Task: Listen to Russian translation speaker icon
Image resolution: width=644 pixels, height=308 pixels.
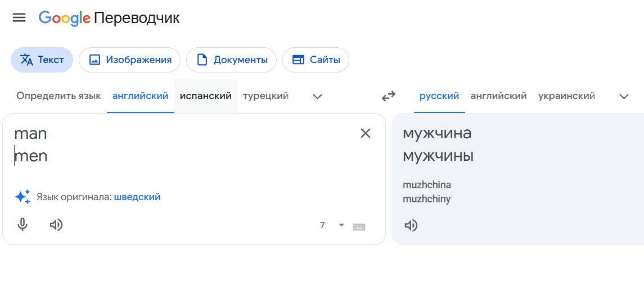Action: point(411,225)
